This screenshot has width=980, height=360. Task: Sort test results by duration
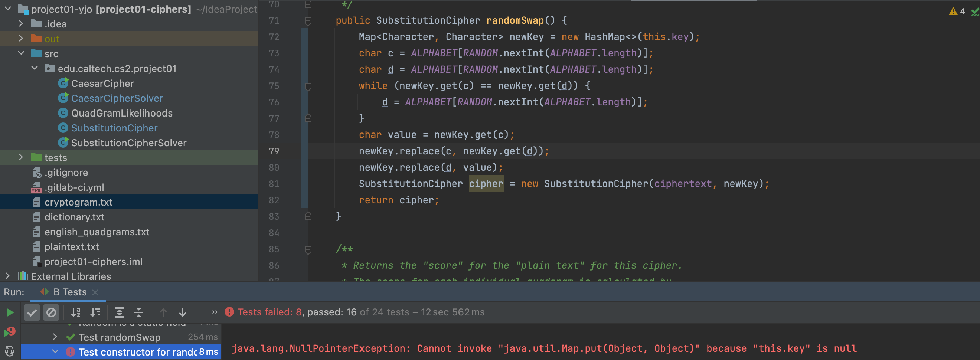pos(95,312)
